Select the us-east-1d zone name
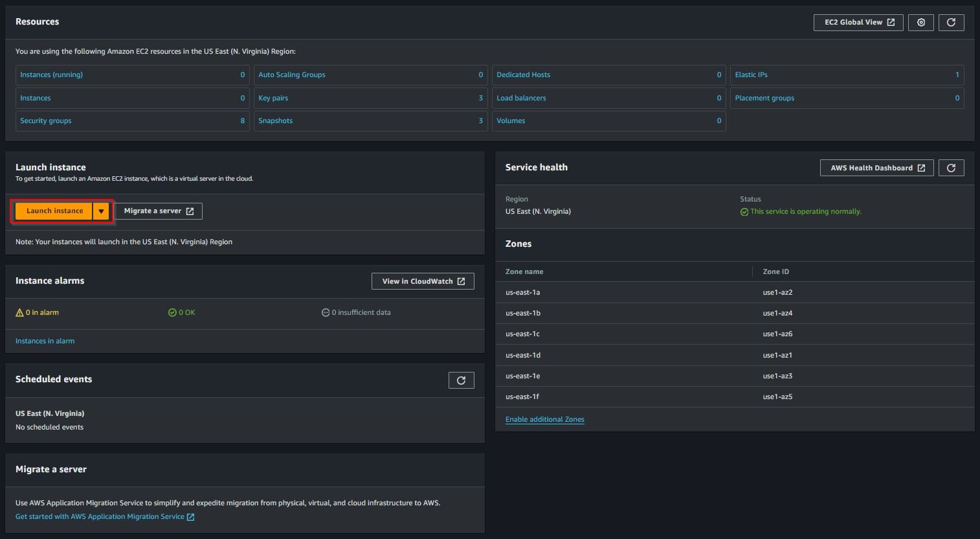The height and width of the screenshot is (539, 980). [x=523, y=355]
